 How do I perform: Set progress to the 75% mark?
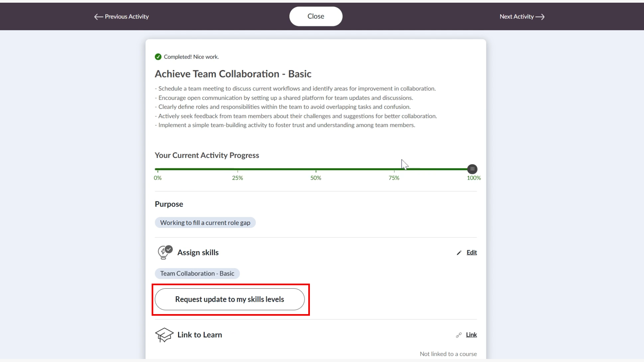(x=394, y=169)
